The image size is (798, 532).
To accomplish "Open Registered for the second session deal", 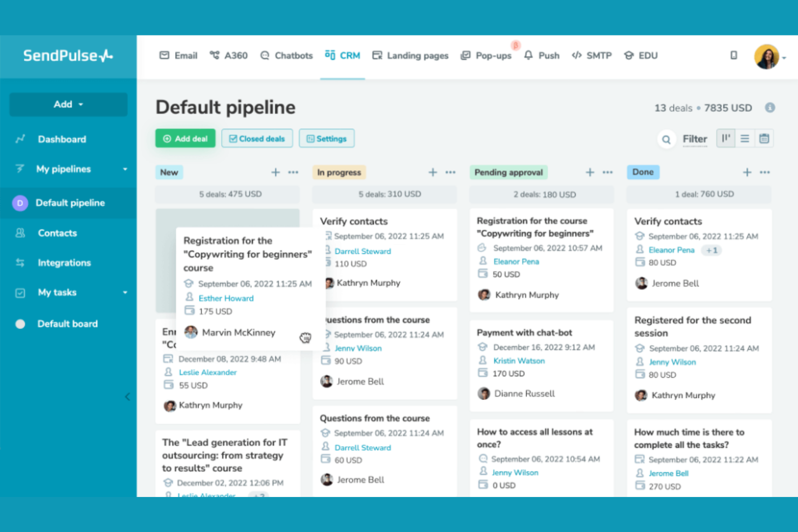I will (692, 327).
